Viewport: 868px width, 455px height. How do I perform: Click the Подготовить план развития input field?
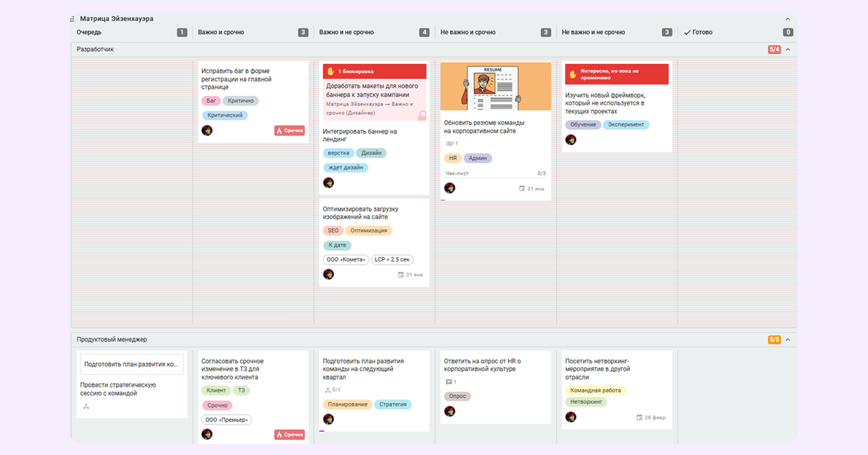(131, 364)
